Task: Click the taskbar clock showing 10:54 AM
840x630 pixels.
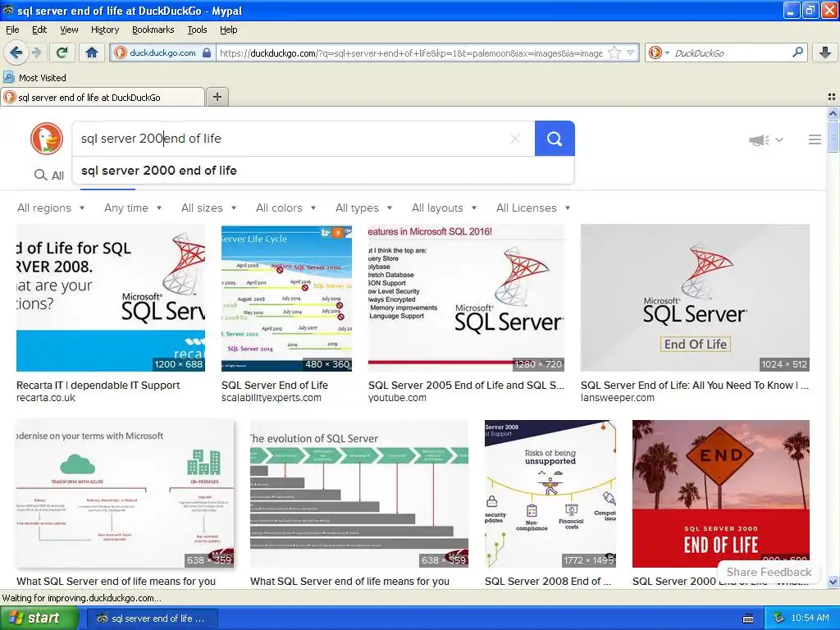Action: tap(810, 619)
